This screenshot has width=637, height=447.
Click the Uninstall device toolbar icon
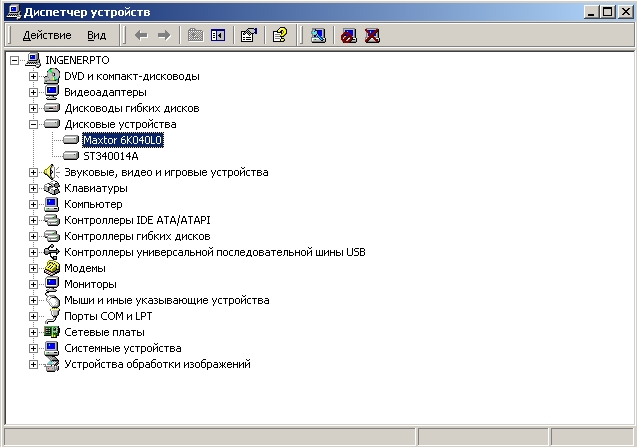[x=372, y=35]
